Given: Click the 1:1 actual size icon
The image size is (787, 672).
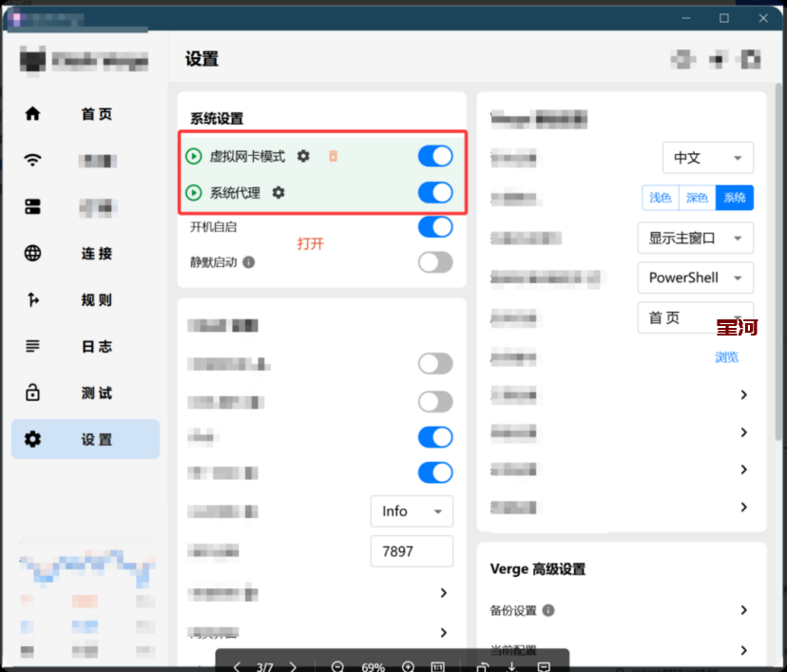Looking at the screenshot, I should (438, 666).
